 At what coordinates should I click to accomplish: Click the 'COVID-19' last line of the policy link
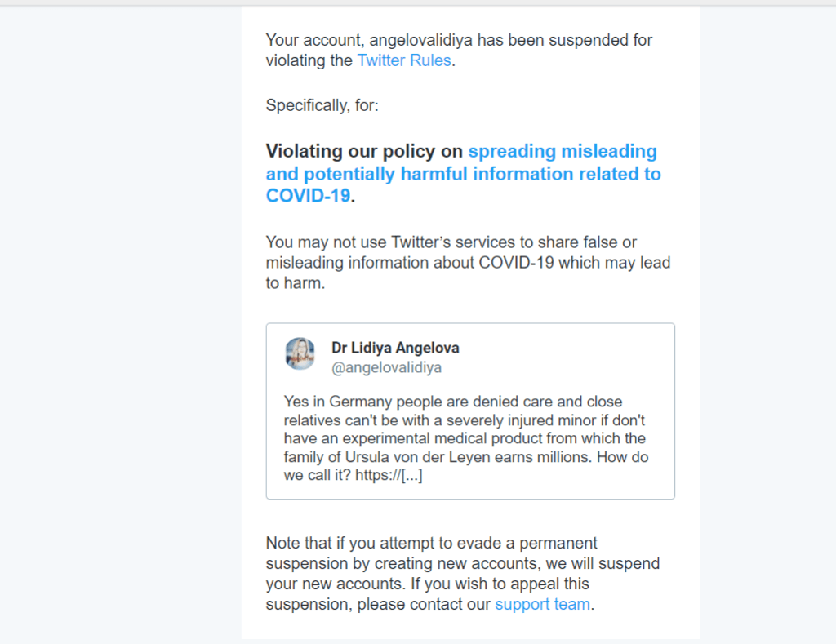pos(308,197)
